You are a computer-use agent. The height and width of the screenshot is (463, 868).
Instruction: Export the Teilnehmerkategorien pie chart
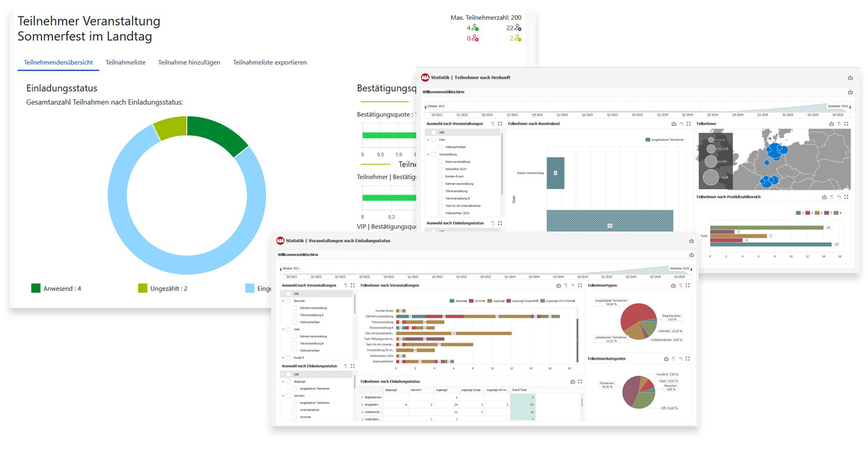pos(665,359)
